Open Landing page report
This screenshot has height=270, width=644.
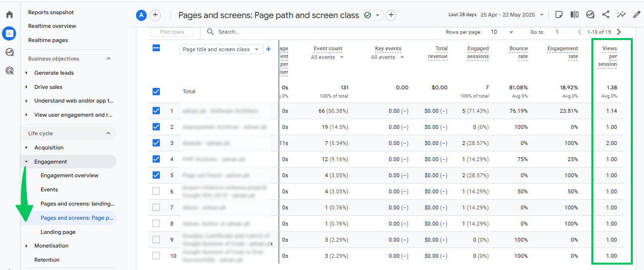[x=58, y=232]
